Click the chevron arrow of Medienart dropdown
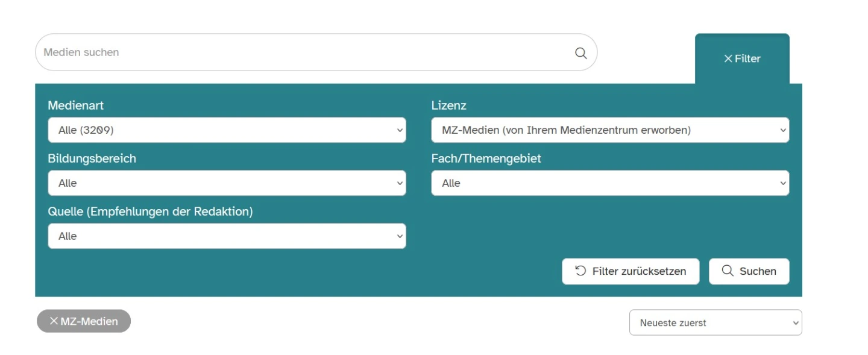 [399, 130]
